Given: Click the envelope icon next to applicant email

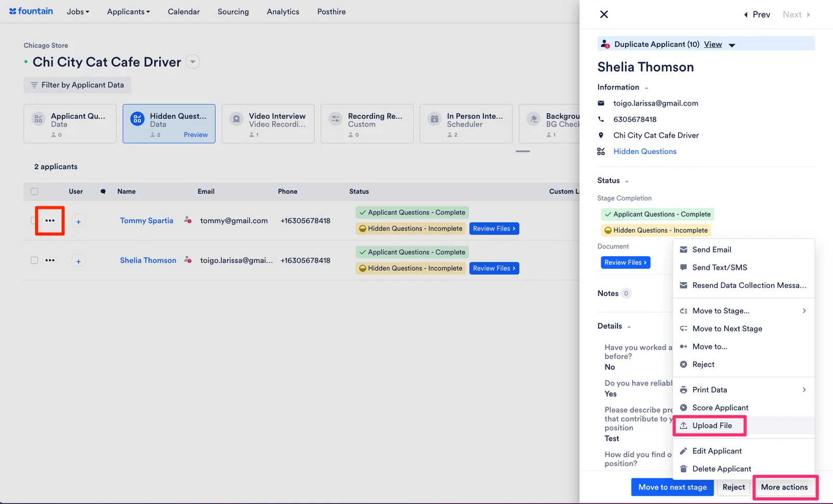Looking at the screenshot, I should [601, 103].
